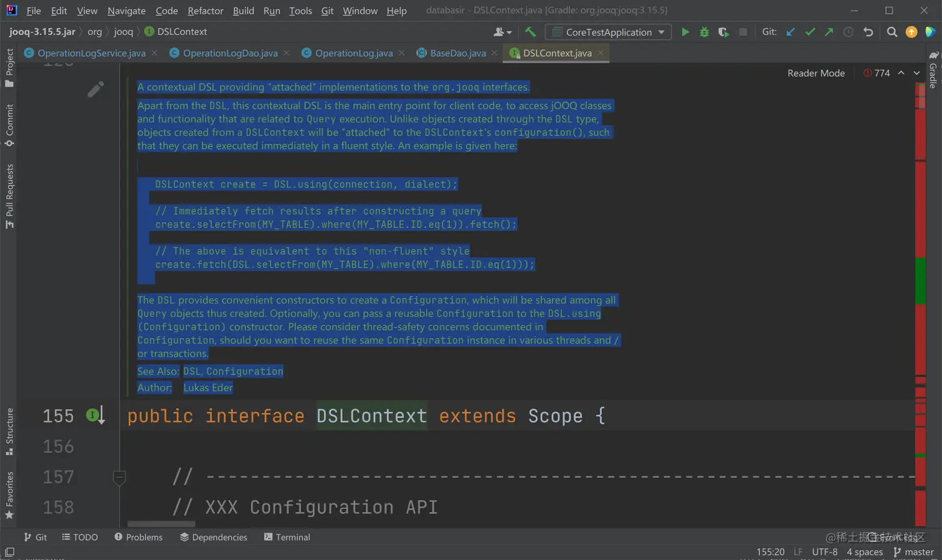Open the master branch popup in status bar
Image resolution: width=942 pixels, height=560 pixels.
click(x=913, y=552)
